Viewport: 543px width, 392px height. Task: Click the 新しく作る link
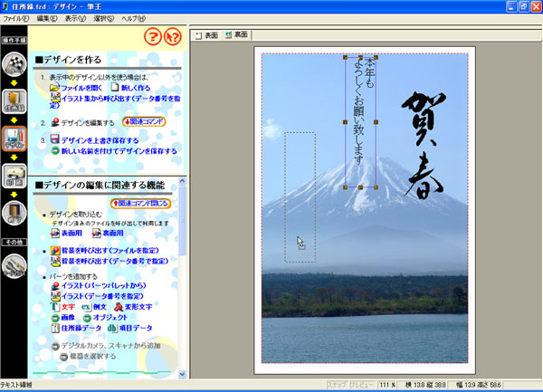[x=138, y=88]
